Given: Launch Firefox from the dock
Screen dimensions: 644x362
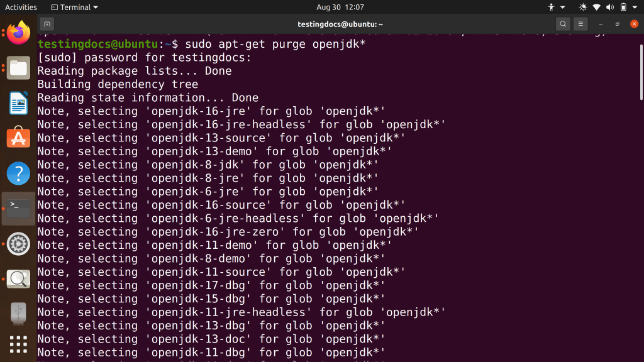Looking at the screenshot, I should pyautogui.click(x=18, y=33).
